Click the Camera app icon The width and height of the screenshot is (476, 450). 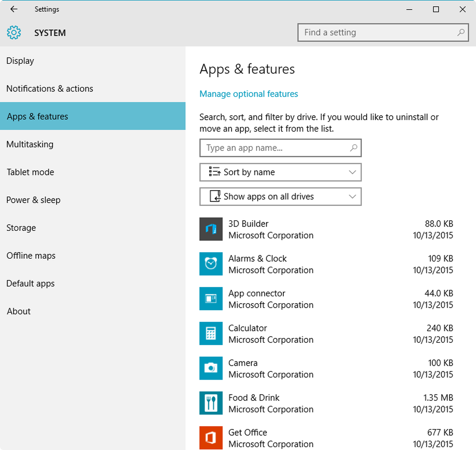211,368
